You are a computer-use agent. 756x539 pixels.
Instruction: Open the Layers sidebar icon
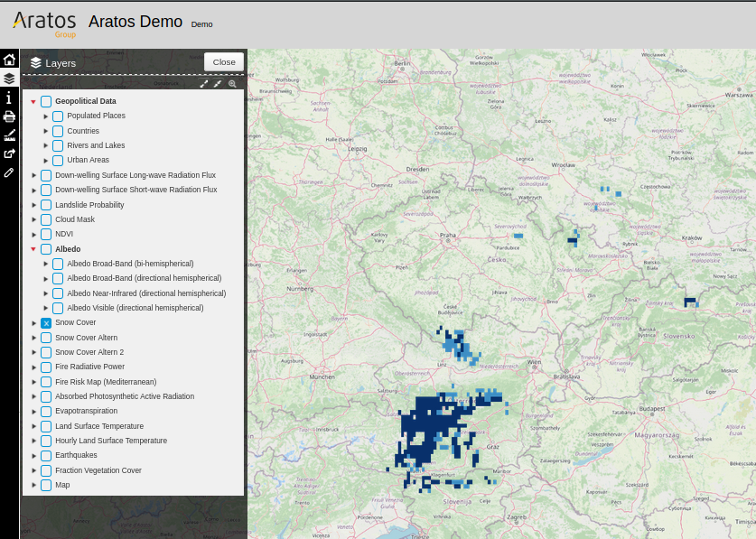point(9,79)
